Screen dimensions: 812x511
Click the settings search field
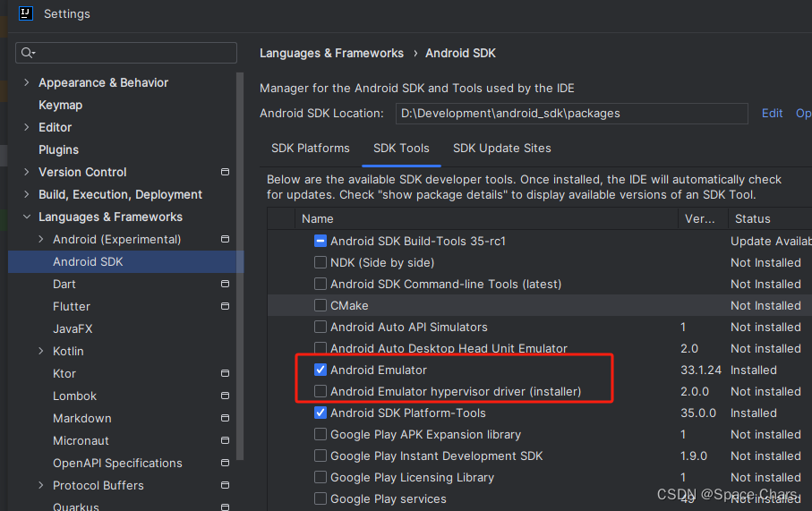(x=126, y=53)
